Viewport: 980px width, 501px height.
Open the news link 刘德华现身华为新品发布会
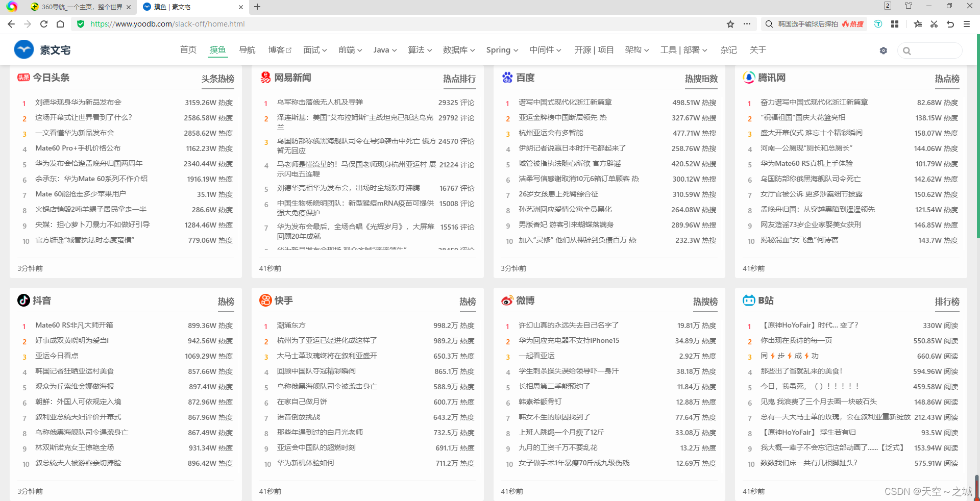[x=78, y=102]
